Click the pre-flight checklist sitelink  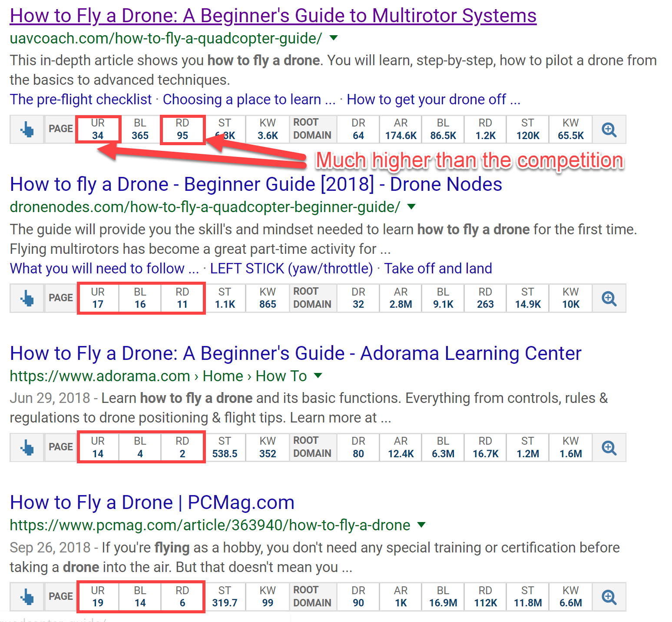click(x=80, y=100)
